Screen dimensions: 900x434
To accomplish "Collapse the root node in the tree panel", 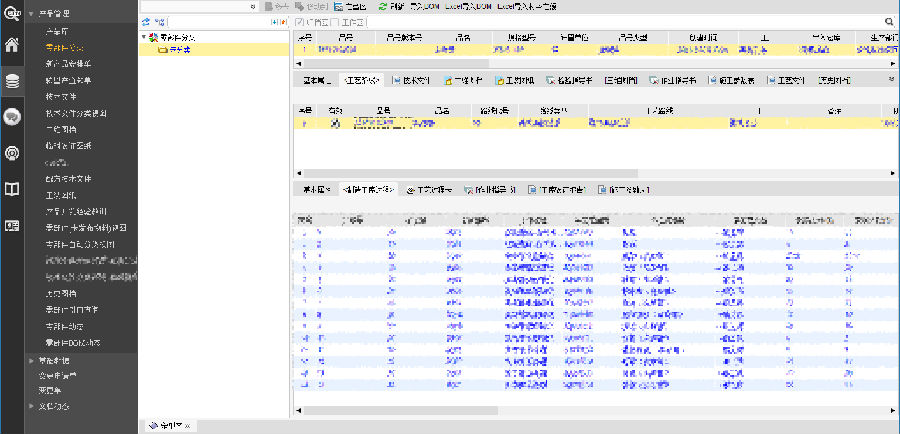I will point(143,36).
